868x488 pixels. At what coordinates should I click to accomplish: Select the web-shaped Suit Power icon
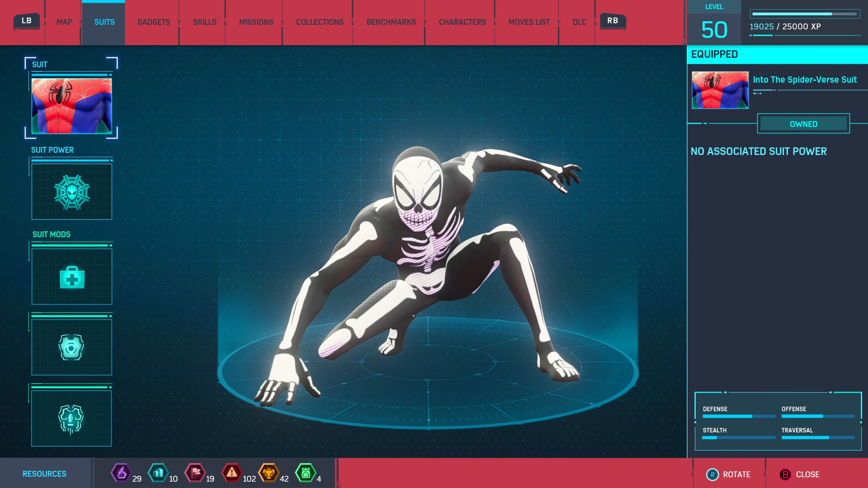tap(72, 192)
